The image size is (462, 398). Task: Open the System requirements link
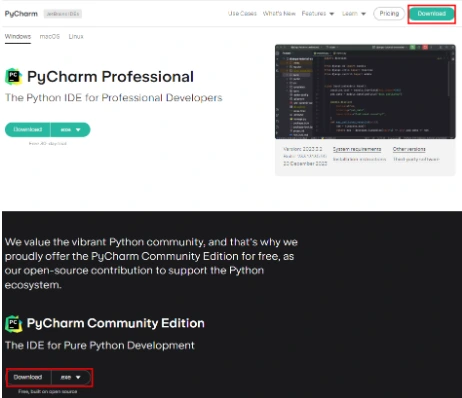pyautogui.click(x=357, y=149)
